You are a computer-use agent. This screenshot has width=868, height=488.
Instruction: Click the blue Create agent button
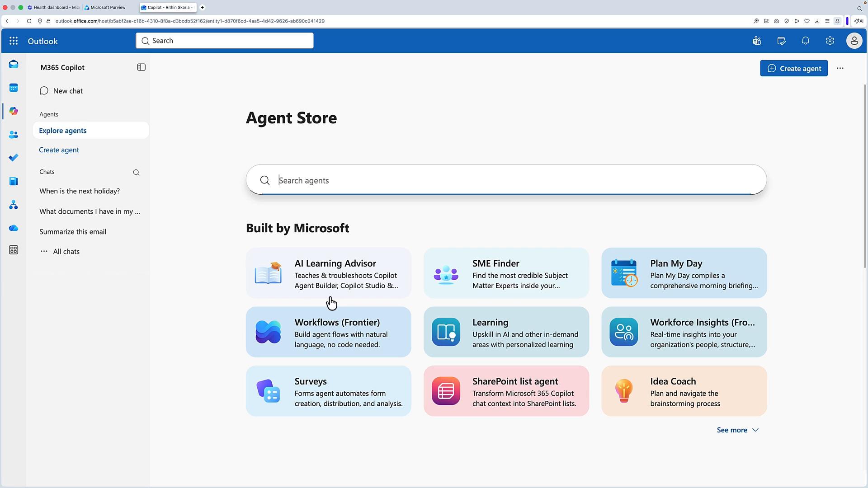click(794, 68)
